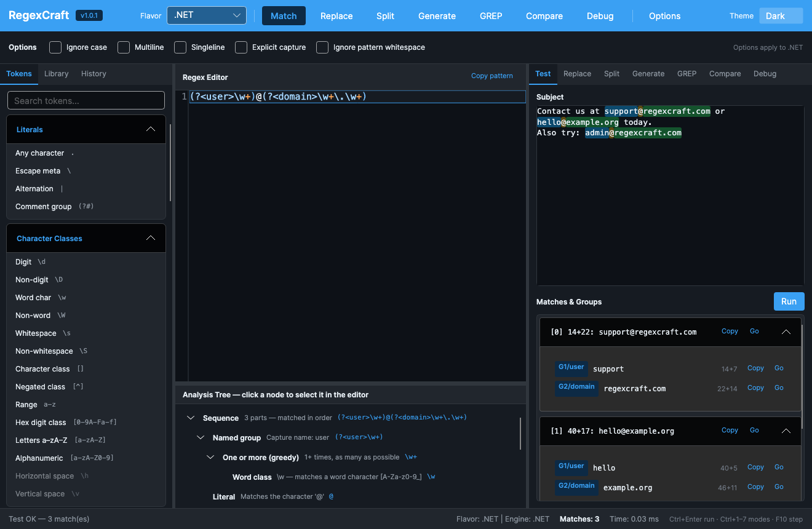Image resolution: width=812 pixels, height=529 pixels.
Task: Copy match [1] hello@example.org
Action: pyautogui.click(x=730, y=430)
